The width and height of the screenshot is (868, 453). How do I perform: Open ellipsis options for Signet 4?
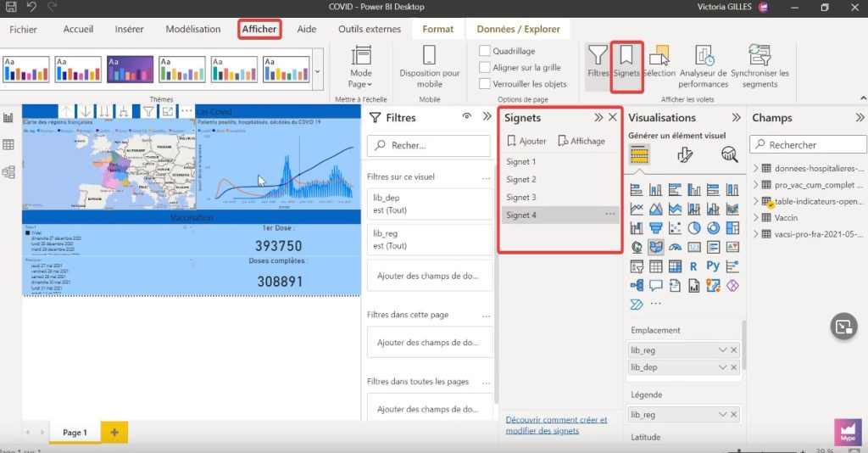(x=610, y=215)
